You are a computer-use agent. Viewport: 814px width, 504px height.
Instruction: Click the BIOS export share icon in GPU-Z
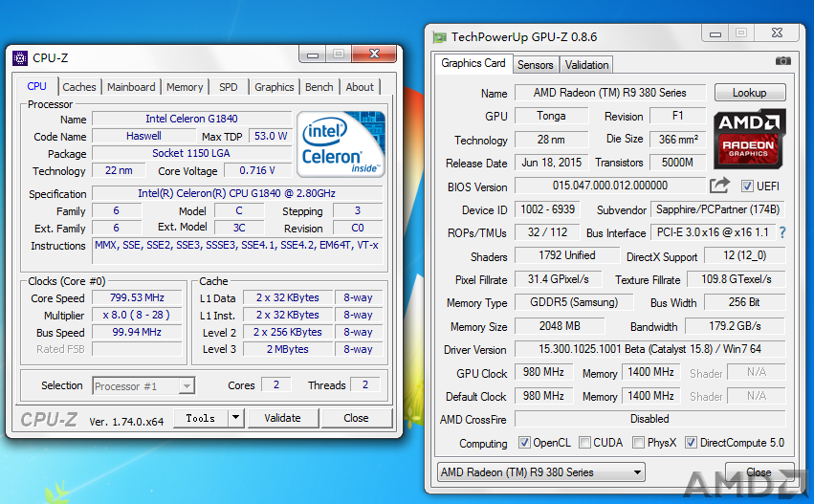719,185
